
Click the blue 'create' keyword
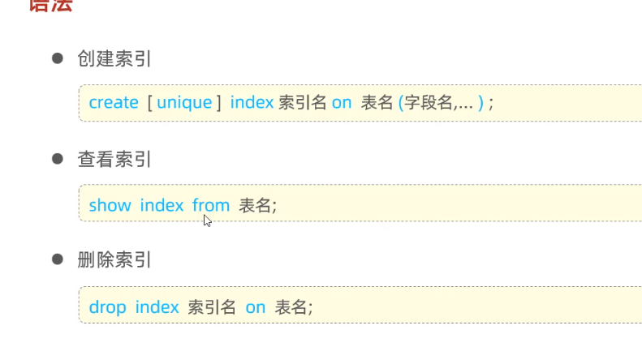pyautogui.click(x=114, y=103)
